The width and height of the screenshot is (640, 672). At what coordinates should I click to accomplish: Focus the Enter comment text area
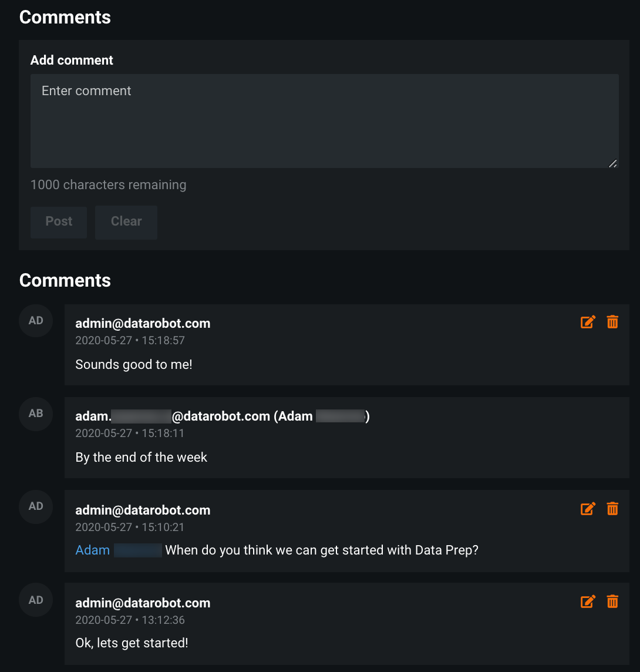[324, 121]
